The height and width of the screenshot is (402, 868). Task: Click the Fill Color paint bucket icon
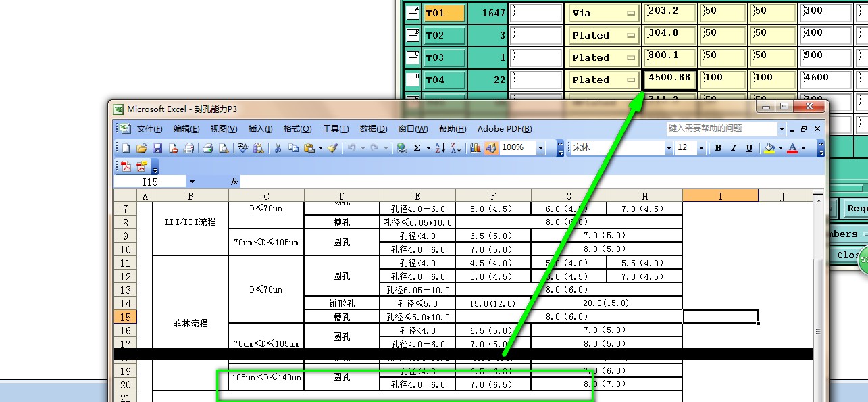click(769, 148)
